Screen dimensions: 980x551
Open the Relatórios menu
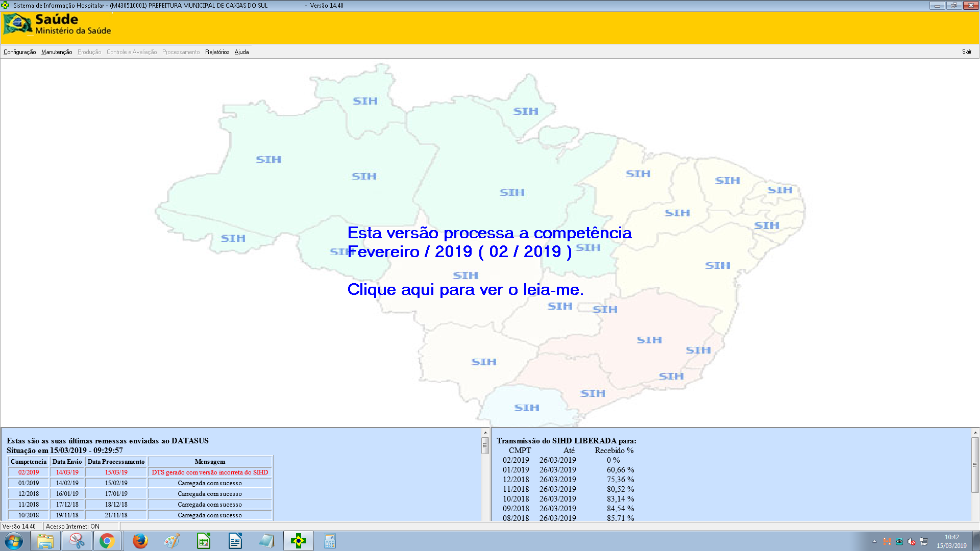pos(217,52)
